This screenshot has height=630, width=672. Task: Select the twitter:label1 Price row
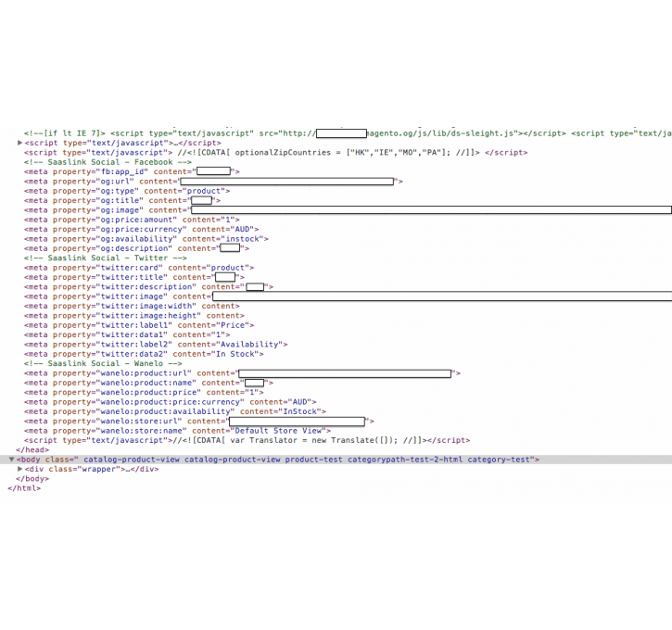(x=139, y=325)
